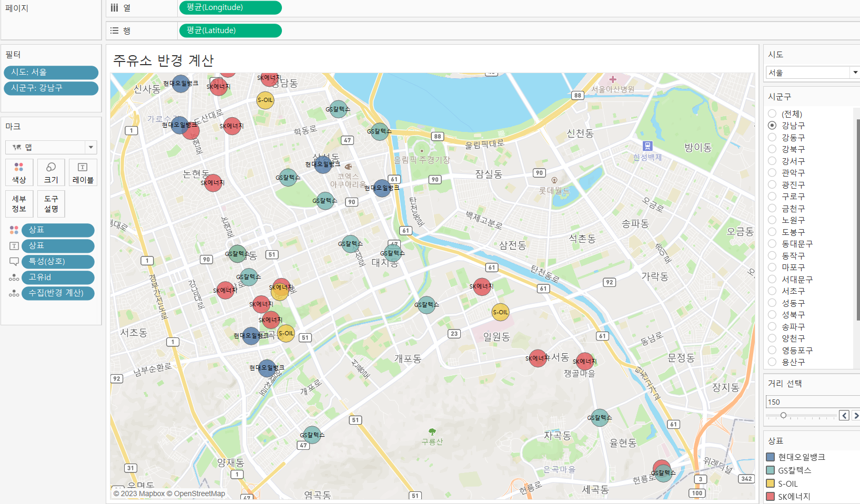The width and height of the screenshot is (860, 504).
Task: Click the columns shelf icon next to 열
Action: (x=114, y=7)
